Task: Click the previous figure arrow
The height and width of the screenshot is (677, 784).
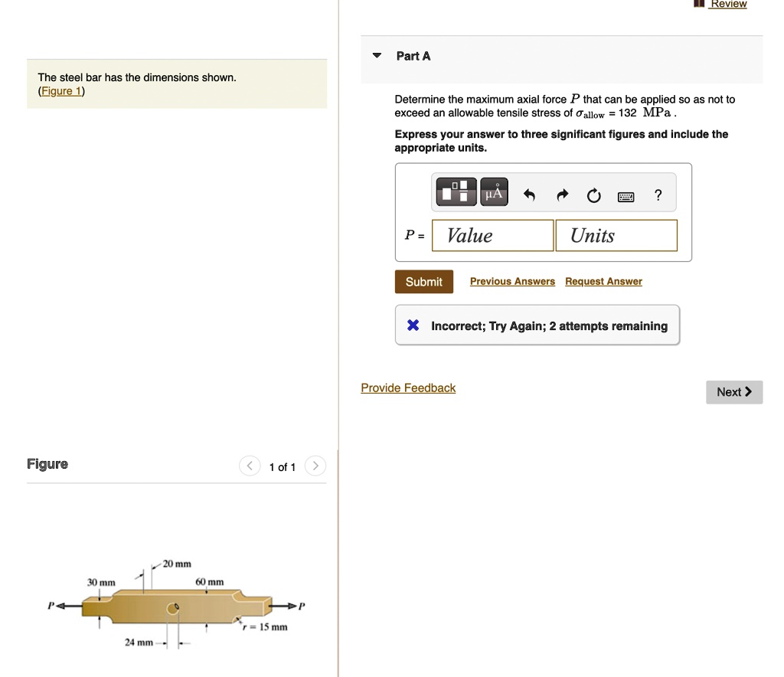Action: tap(249, 466)
